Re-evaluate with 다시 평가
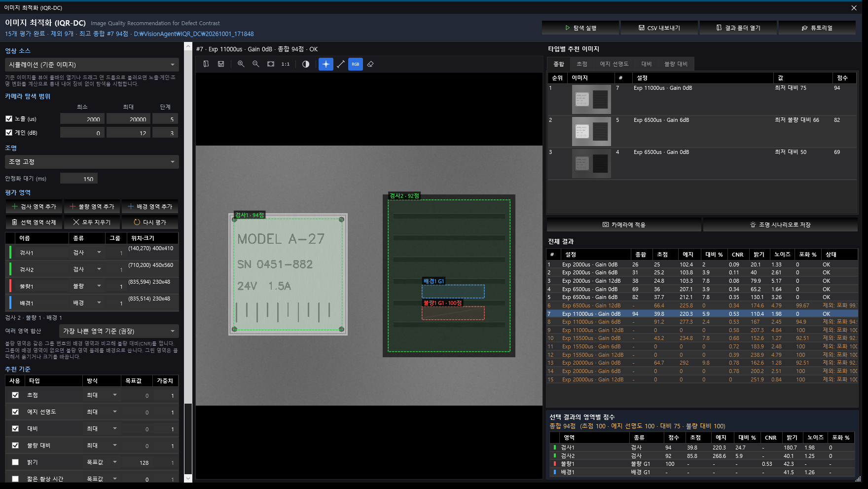The image size is (868, 489). pos(150,223)
